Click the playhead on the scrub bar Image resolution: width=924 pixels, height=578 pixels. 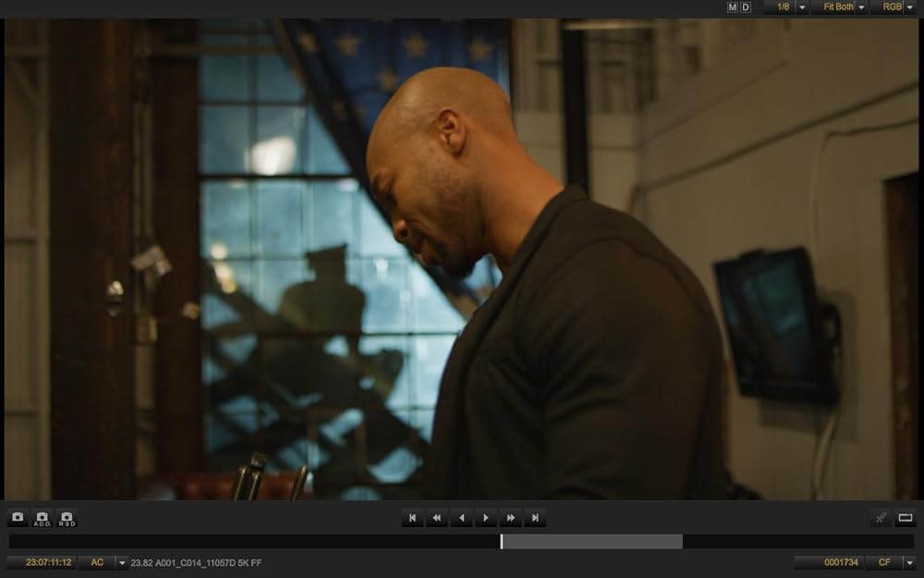click(x=502, y=541)
